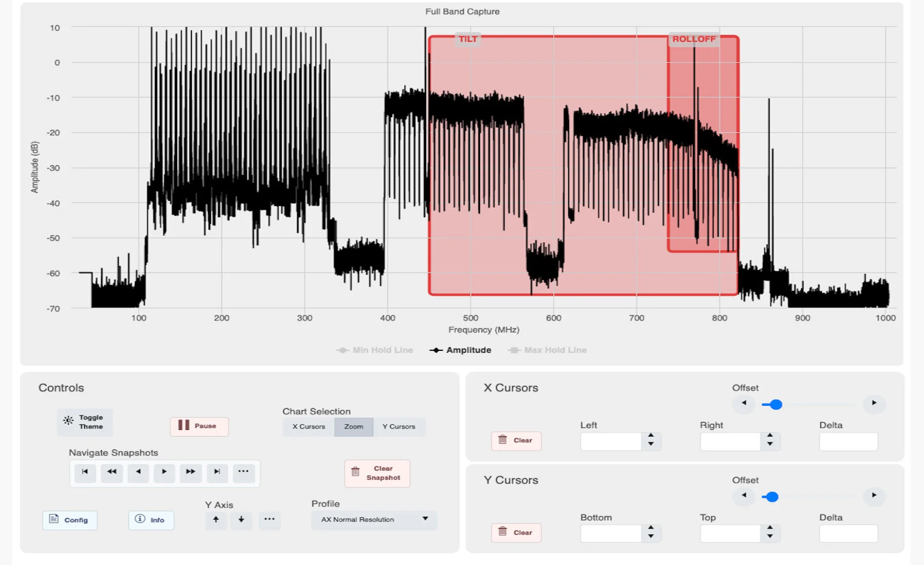Image resolution: width=924 pixels, height=565 pixels.
Task: Open the snapshot ellipsis options
Action: [x=243, y=473]
